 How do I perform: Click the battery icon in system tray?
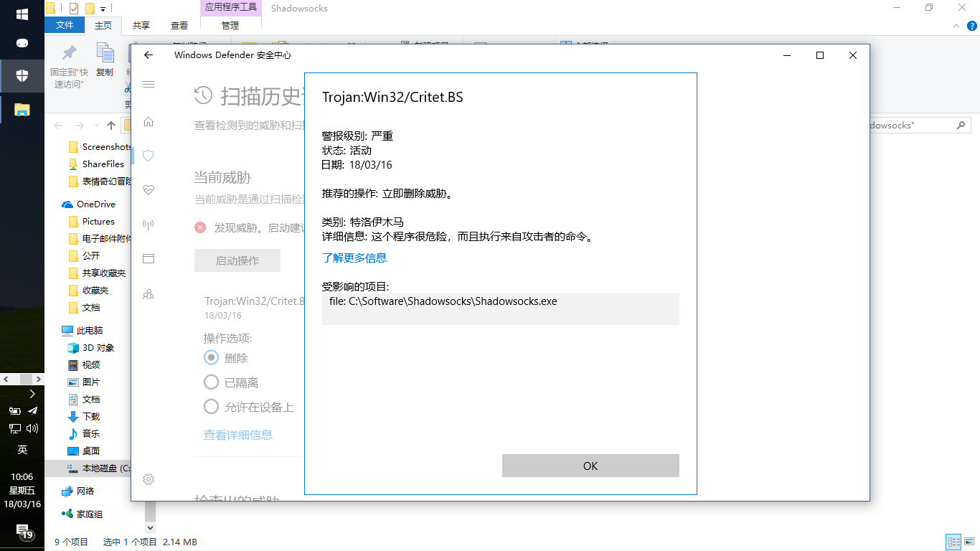pyautogui.click(x=14, y=411)
